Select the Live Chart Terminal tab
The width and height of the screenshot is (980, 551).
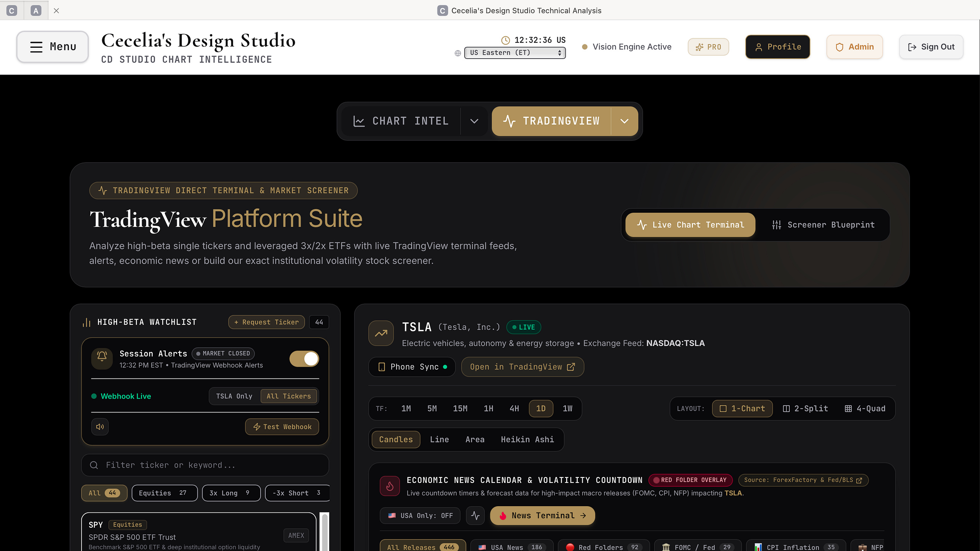tap(690, 225)
